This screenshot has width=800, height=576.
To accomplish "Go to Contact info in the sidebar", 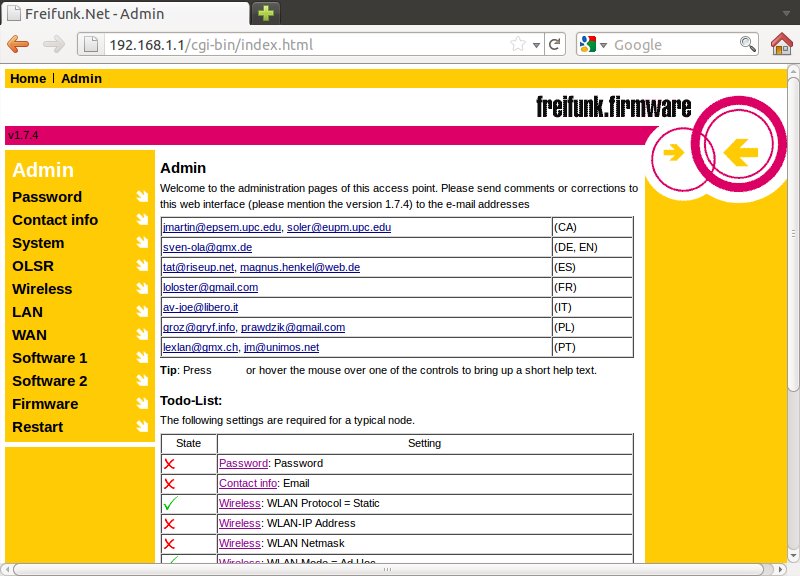I will tap(55, 220).
